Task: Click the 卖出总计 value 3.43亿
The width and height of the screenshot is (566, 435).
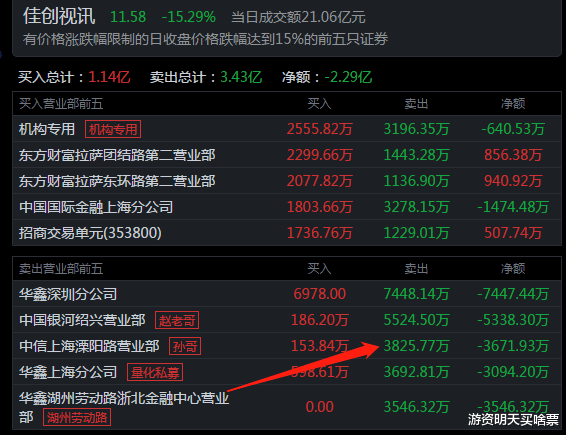Action: tap(241, 77)
